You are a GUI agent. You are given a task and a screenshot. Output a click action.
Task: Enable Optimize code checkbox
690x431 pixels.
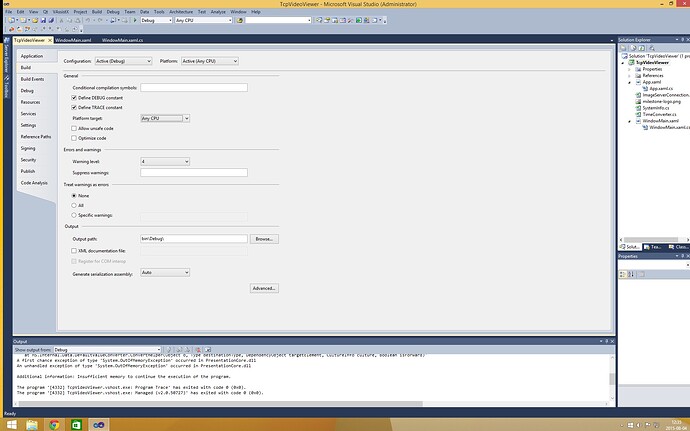coord(74,138)
